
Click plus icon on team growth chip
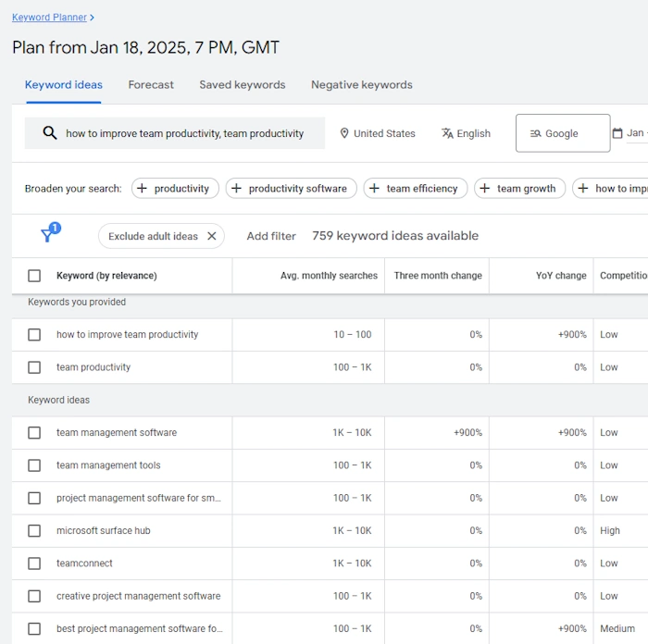484,189
